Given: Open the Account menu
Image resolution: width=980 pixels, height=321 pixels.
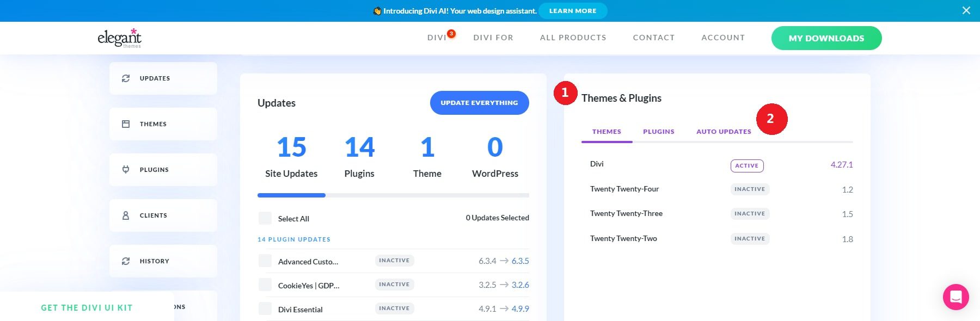Looking at the screenshot, I should (723, 38).
